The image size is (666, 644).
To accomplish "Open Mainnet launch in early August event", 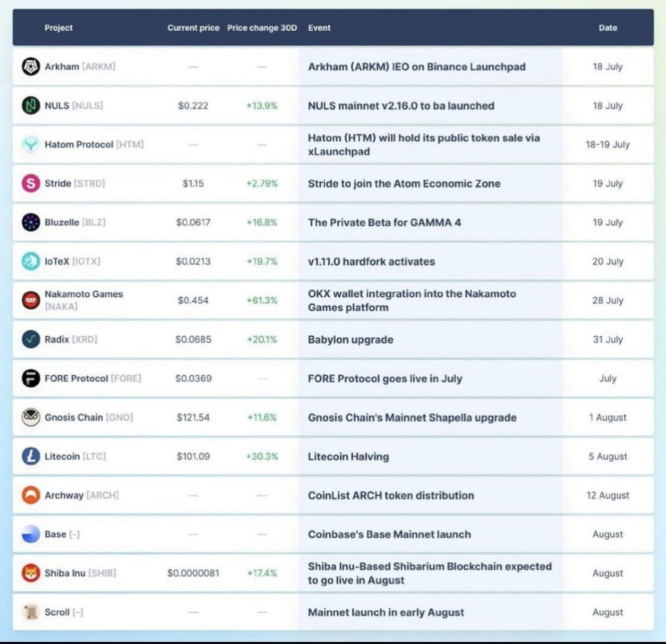I will click(x=386, y=612).
